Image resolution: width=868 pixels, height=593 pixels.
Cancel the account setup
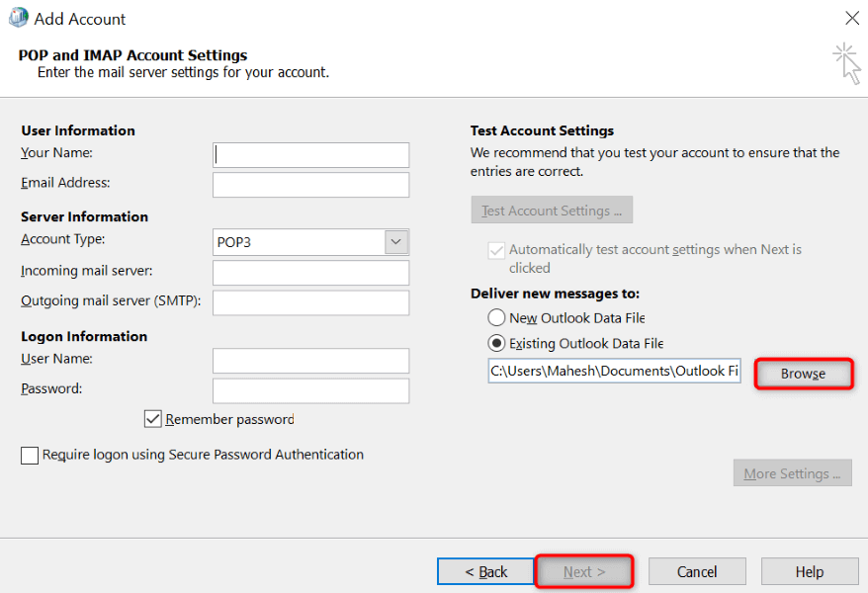(x=697, y=571)
